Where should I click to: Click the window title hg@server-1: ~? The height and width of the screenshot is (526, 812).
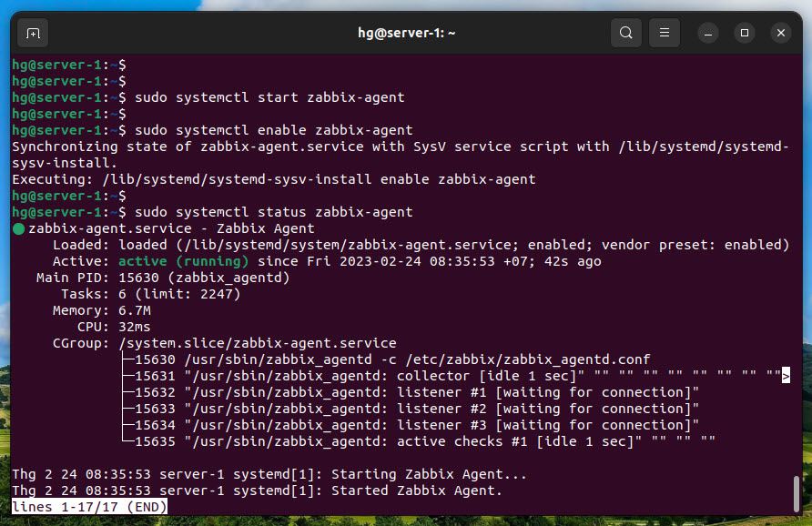click(407, 33)
